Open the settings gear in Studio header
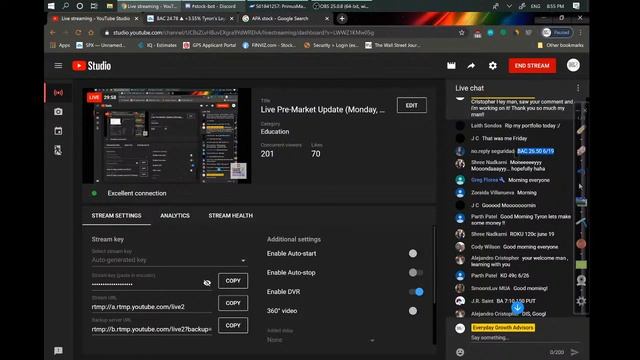 pos(493,66)
